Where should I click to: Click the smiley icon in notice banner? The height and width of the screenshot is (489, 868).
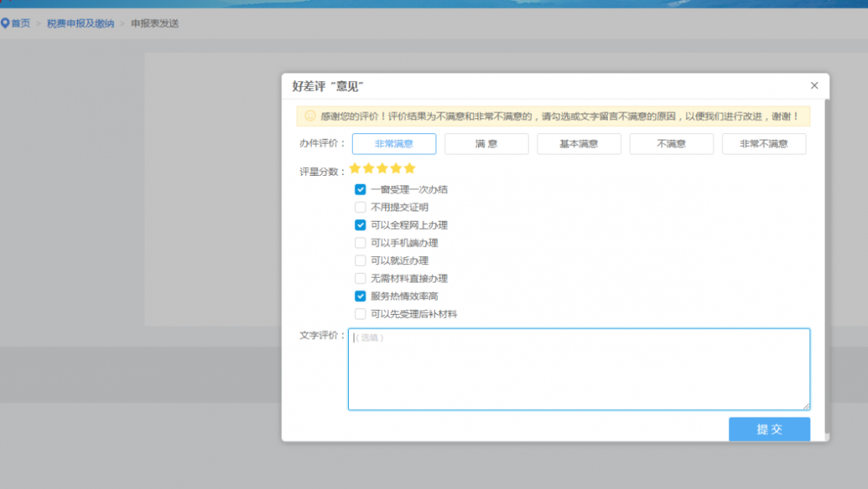point(310,116)
